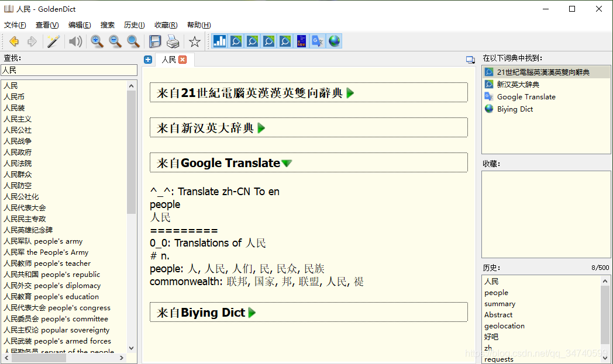Expand the Biying Dict article section
This screenshot has width=613, height=364.
[x=252, y=313]
